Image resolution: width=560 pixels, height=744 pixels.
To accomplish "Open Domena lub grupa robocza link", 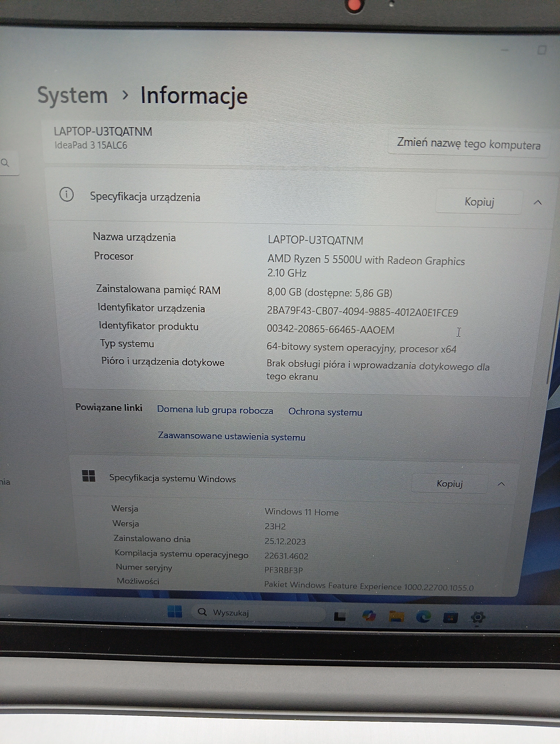I will pos(215,410).
